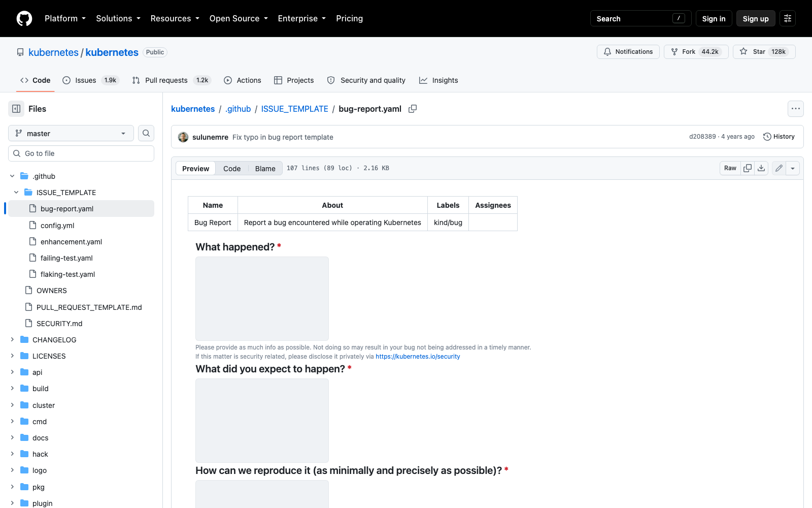Expand the CHANGELOG folder
Screen dimensions: 812x508
pyautogui.click(x=12, y=339)
